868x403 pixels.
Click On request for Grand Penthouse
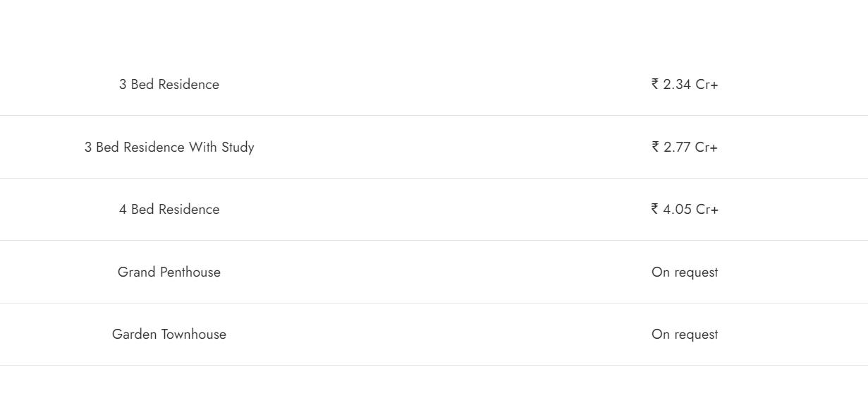coord(685,272)
